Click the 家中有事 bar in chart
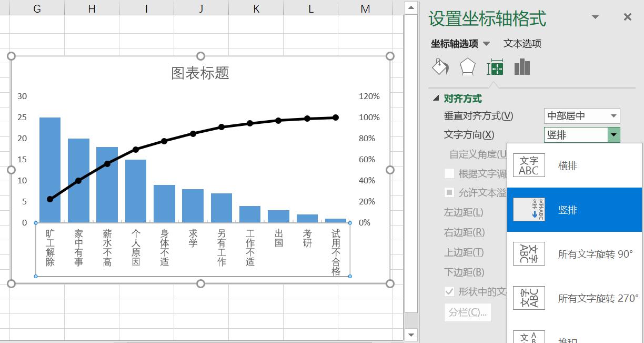 pyautogui.click(x=78, y=180)
